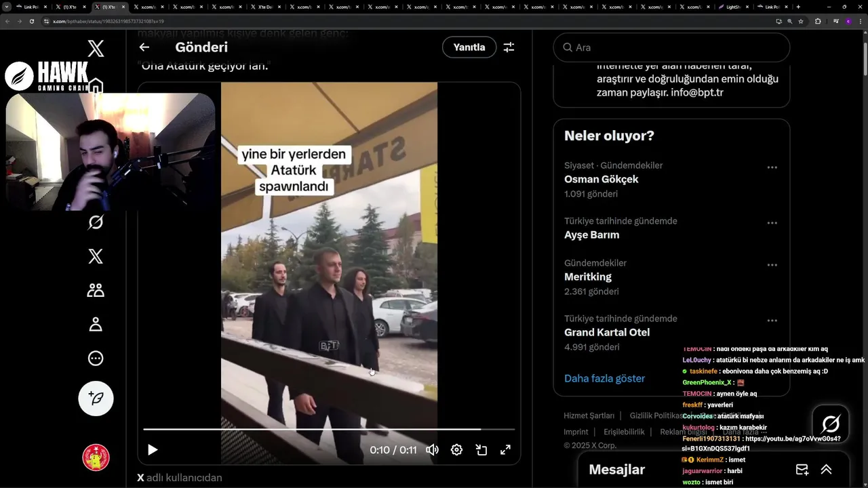Open a new browser tab
Viewport: 868px width, 488px height.
(x=798, y=7)
